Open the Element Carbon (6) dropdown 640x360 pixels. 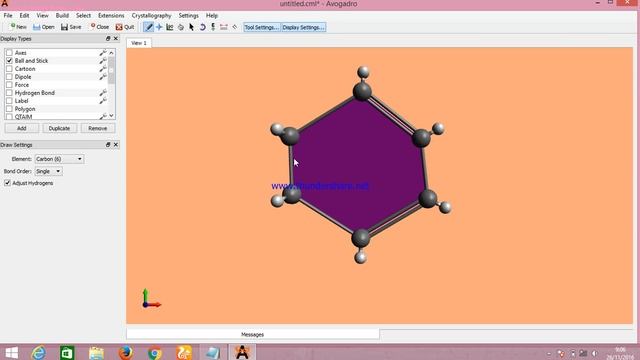59,159
